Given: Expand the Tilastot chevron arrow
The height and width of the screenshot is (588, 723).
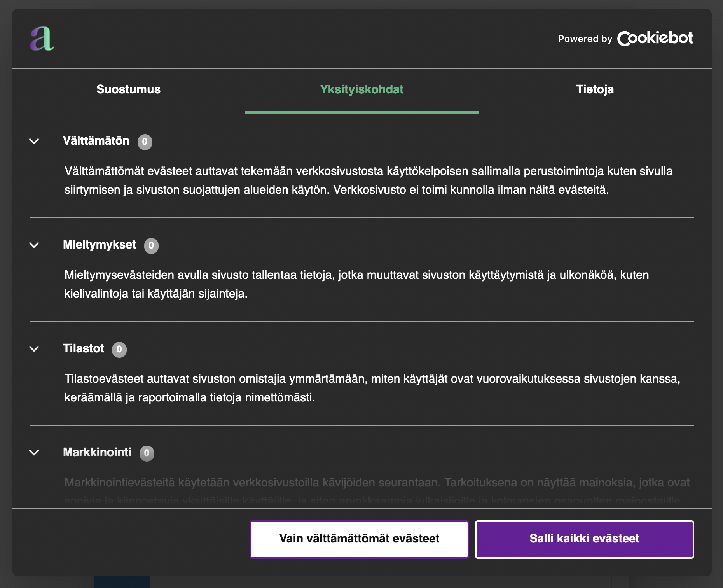Looking at the screenshot, I should (x=34, y=349).
